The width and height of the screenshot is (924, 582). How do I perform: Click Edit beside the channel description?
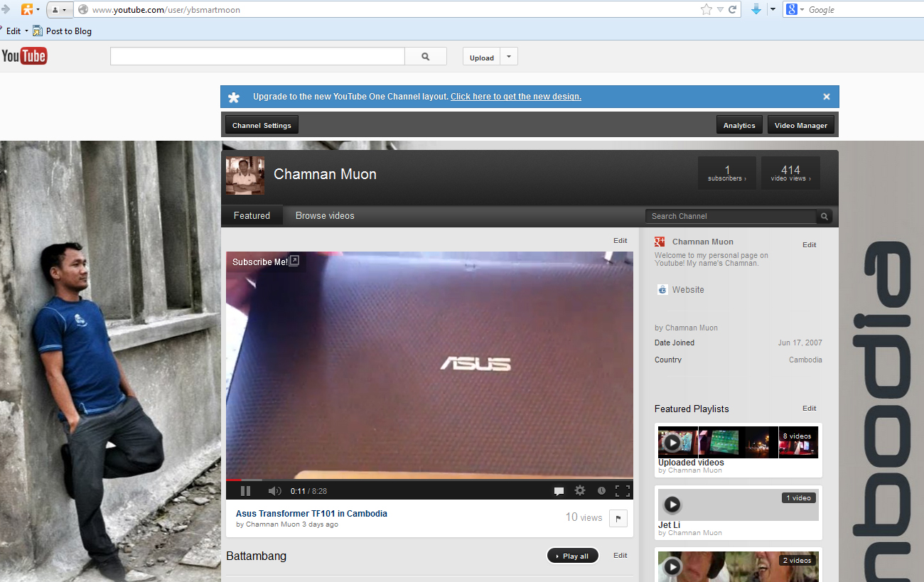[x=810, y=245]
